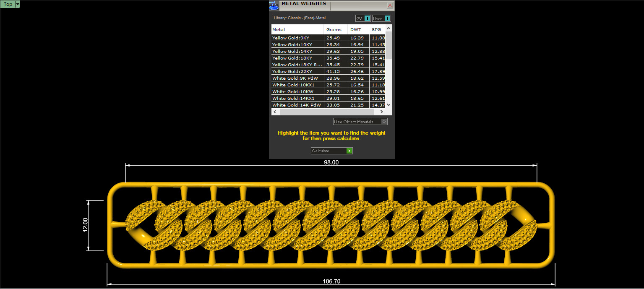Select the White Gold:14K PdW row
Viewport: 644px width, 289px height.
pyautogui.click(x=328, y=105)
